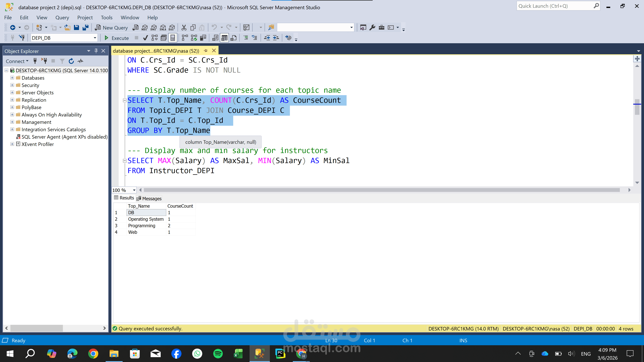Refresh the Object Explorer tree

pos(71,61)
